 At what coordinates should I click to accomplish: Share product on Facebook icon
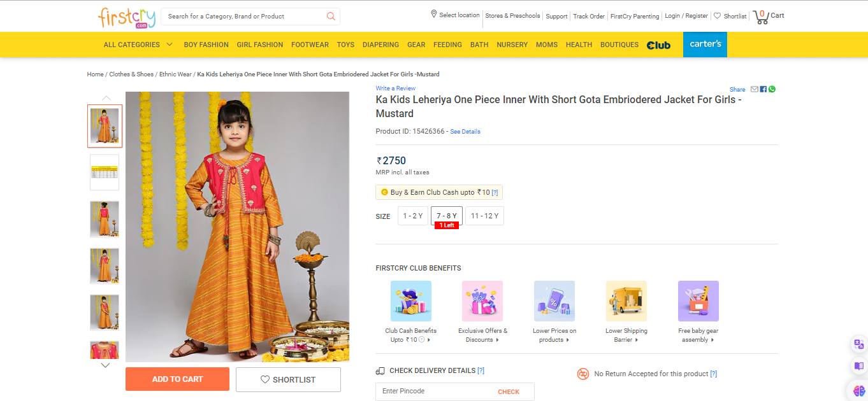click(x=763, y=89)
